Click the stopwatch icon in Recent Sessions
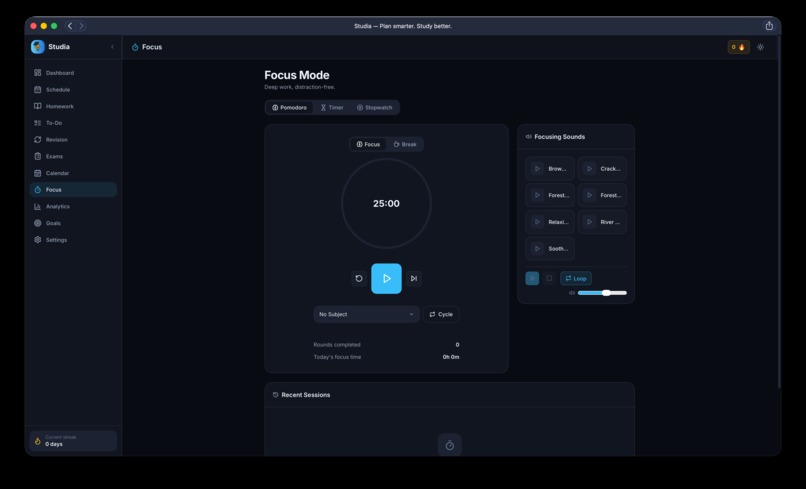The height and width of the screenshot is (489, 806). 450,445
